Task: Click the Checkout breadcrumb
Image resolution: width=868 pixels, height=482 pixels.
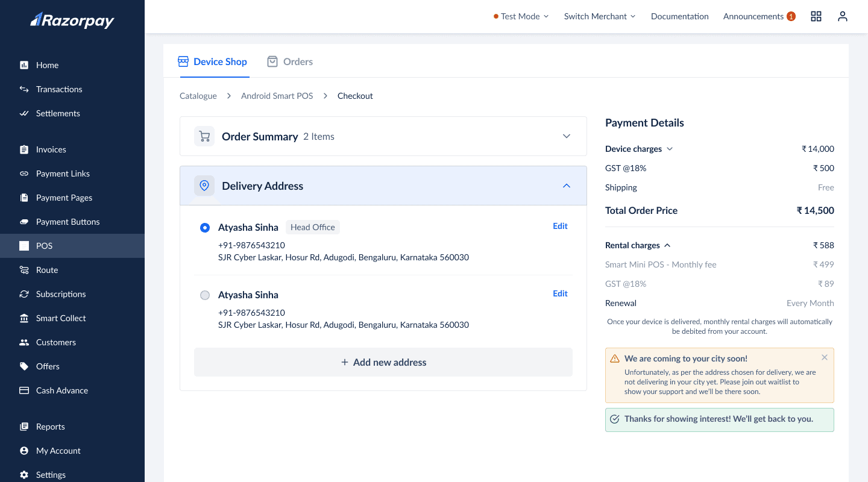Action: point(355,96)
